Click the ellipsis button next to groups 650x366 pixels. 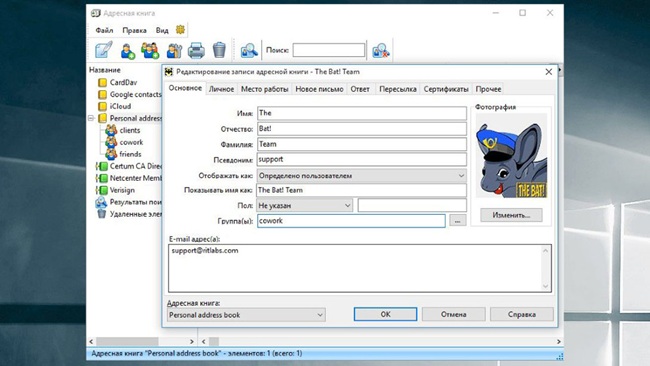click(x=458, y=221)
